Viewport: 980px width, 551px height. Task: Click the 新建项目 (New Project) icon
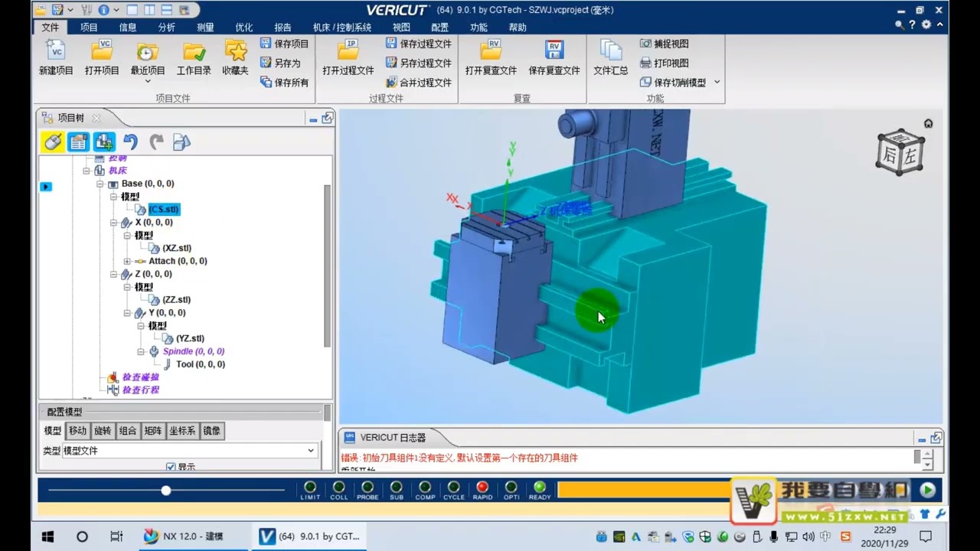(56, 57)
